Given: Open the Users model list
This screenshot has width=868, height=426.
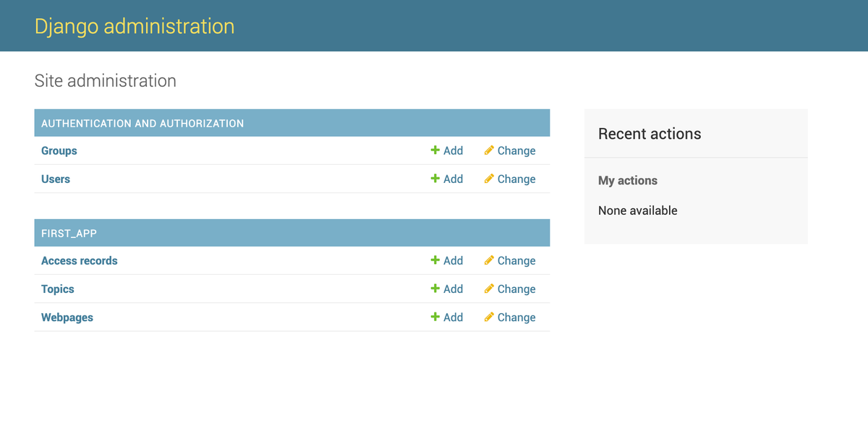Looking at the screenshot, I should tap(56, 179).
